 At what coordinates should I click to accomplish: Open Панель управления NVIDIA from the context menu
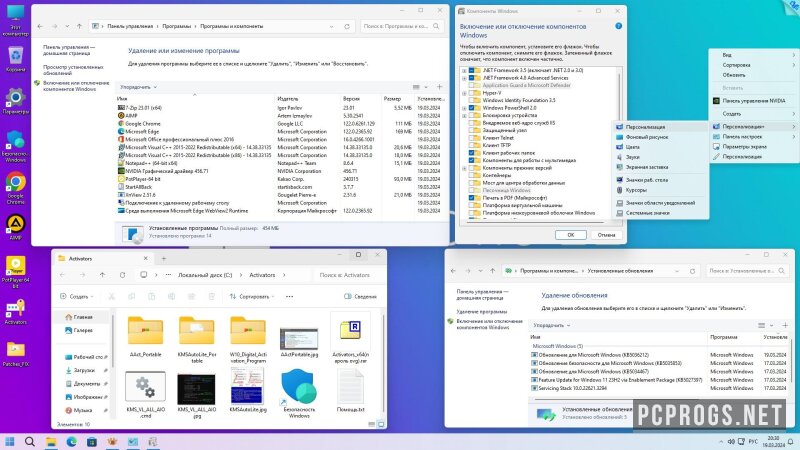[x=754, y=101]
